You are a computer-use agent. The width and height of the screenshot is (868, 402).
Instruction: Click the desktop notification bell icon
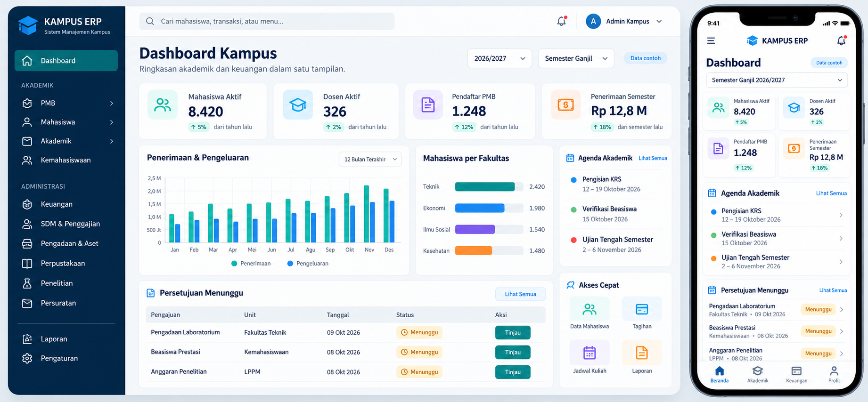click(561, 21)
